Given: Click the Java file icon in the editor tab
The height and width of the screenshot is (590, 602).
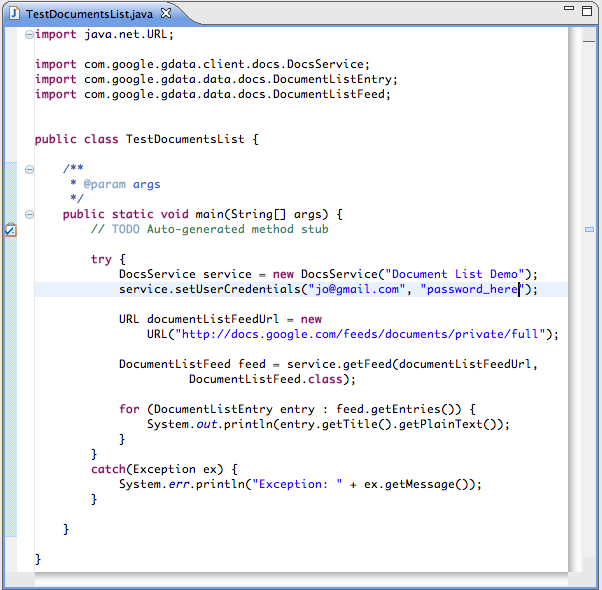Looking at the screenshot, I should 14,13.
